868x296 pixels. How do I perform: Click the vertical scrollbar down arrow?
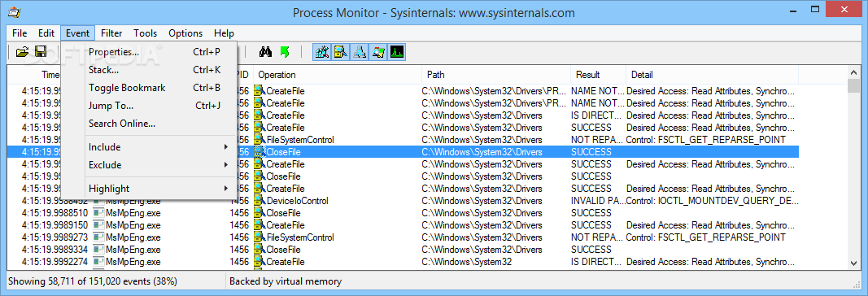pyautogui.click(x=853, y=263)
